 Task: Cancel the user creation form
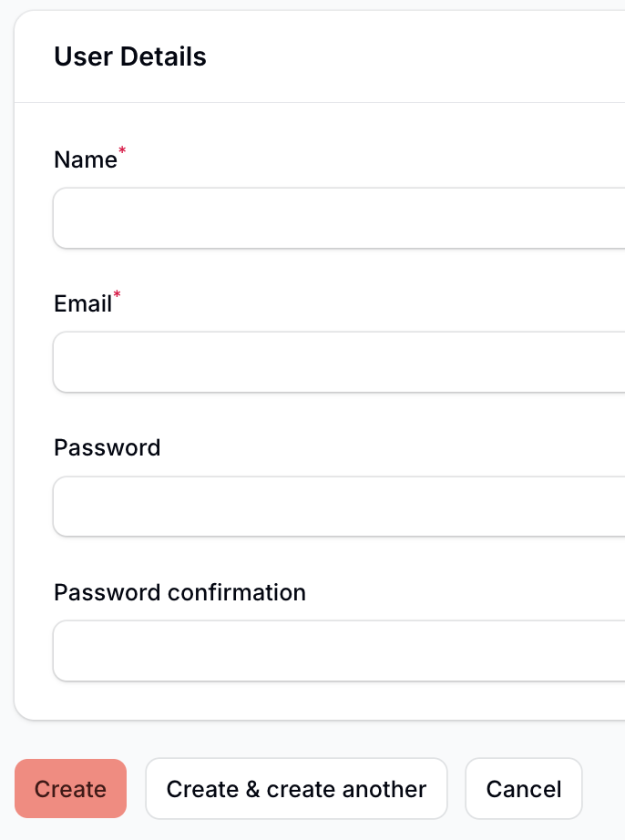[x=524, y=789]
